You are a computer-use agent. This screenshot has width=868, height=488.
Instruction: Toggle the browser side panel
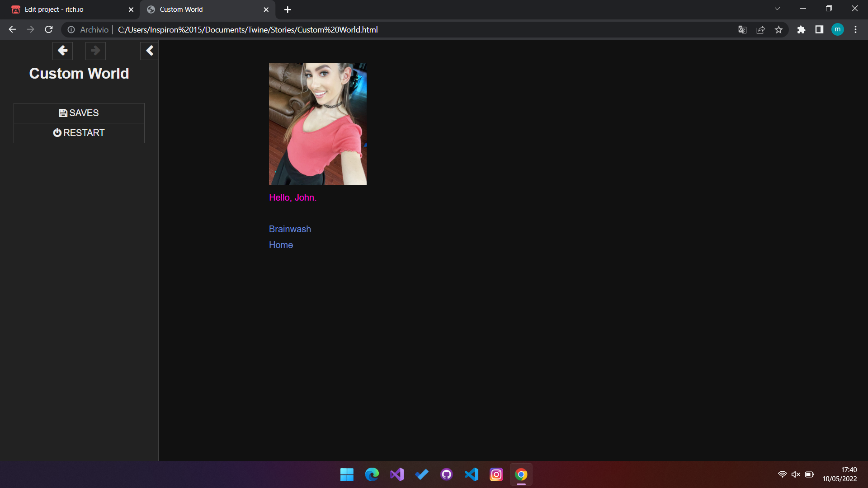[x=819, y=29]
